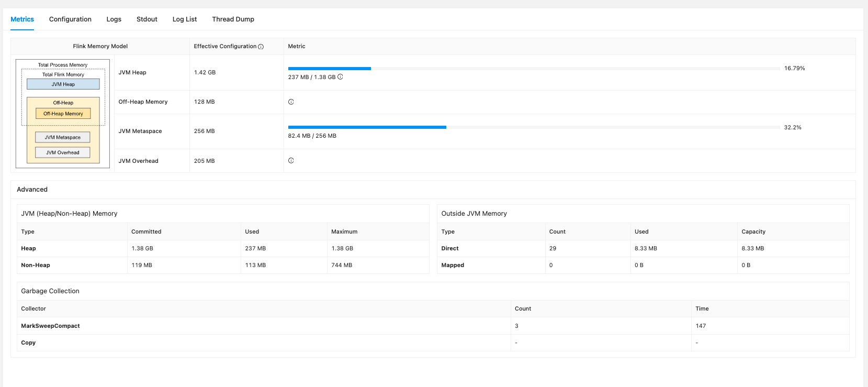Click the JVM Metaspace usage progress bar
The image size is (868, 387).
click(534, 127)
